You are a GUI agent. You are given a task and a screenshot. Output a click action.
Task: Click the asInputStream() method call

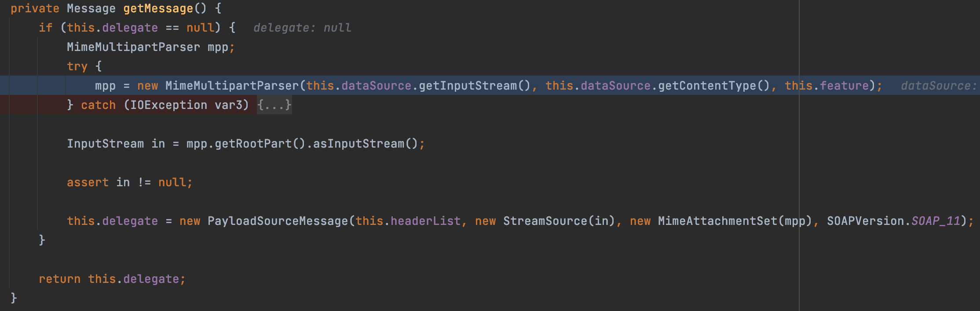[x=358, y=144]
